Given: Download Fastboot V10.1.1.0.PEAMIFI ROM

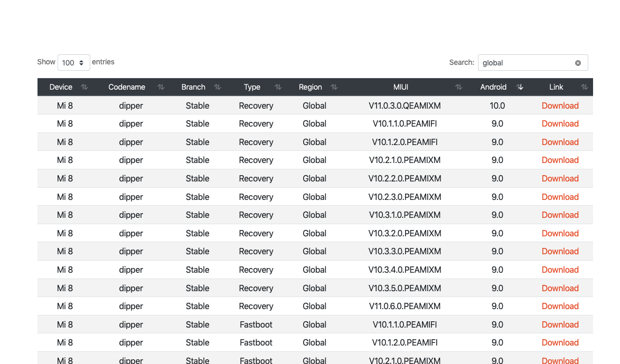Looking at the screenshot, I should [x=560, y=324].
